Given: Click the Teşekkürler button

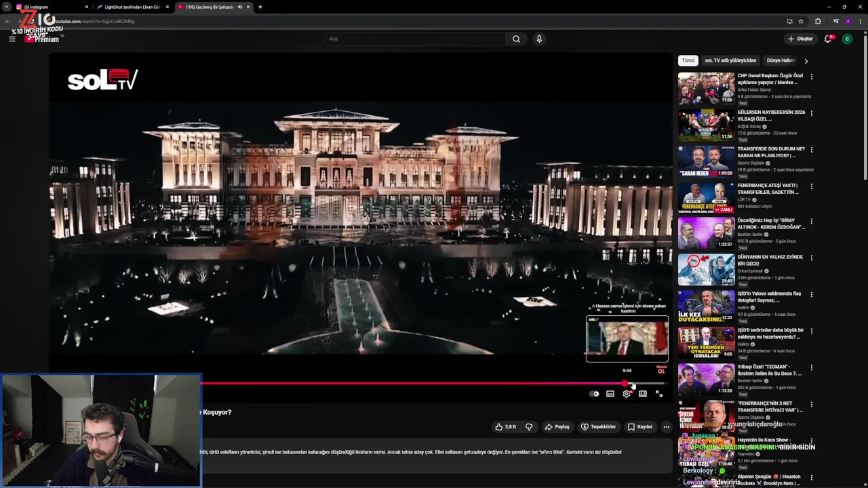Looking at the screenshot, I should point(598,427).
